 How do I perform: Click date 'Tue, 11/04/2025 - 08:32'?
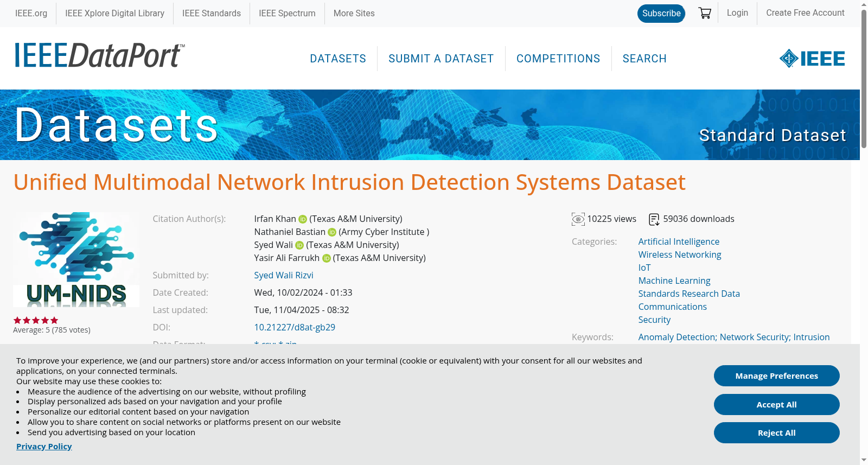point(302,310)
